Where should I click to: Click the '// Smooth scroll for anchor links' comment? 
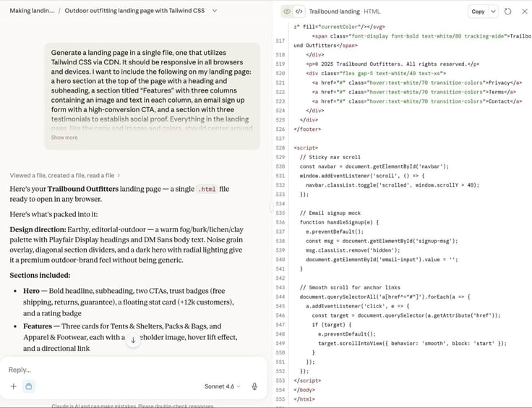(x=350, y=287)
